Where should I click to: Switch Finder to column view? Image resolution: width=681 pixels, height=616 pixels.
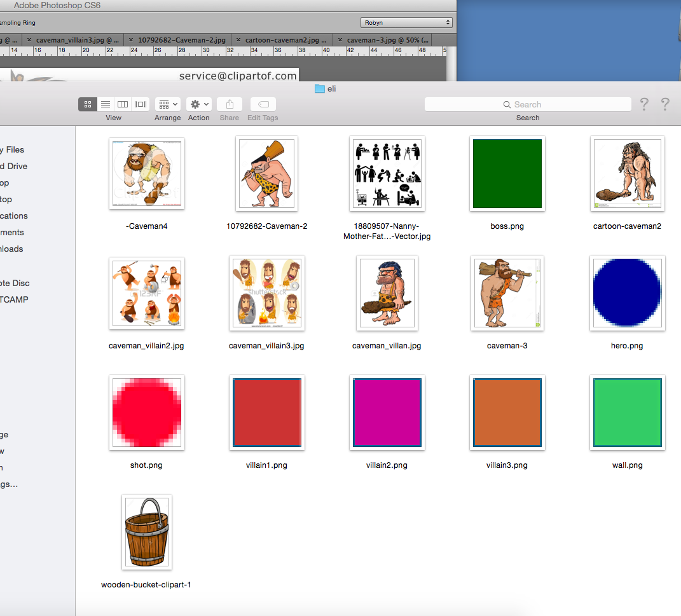(123, 104)
